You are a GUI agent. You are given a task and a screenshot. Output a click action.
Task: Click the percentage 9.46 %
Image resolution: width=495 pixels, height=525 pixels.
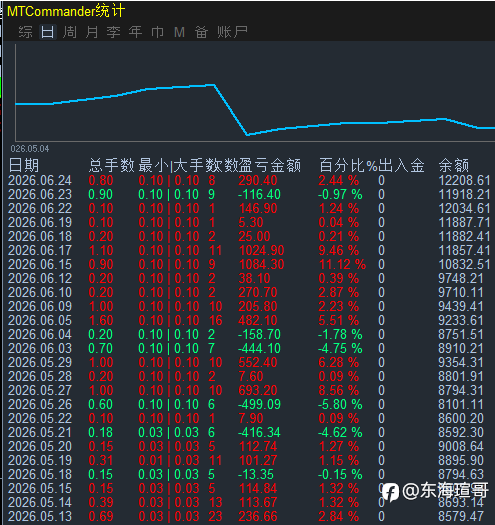click(x=339, y=250)
